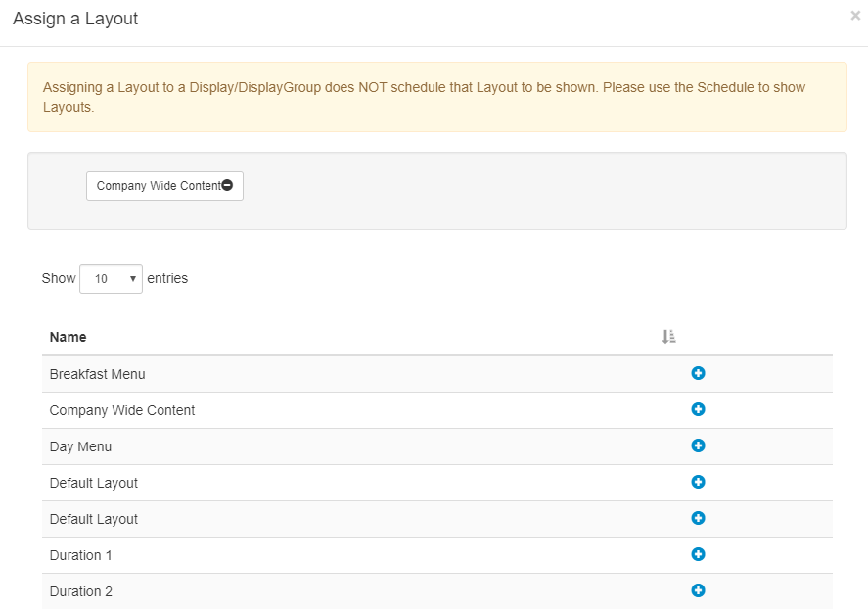Click plus icon on first Default Layout row

[698, 482]
